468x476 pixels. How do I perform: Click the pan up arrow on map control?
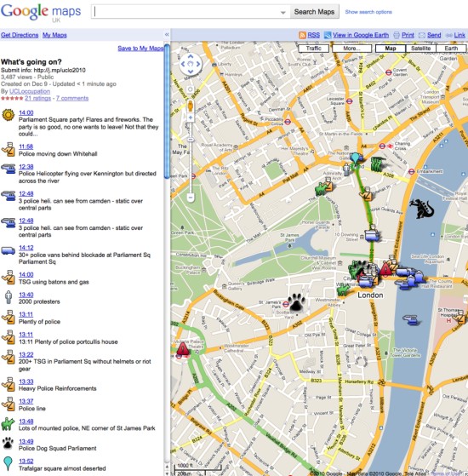pyautogui.click(x=190, y=56)
